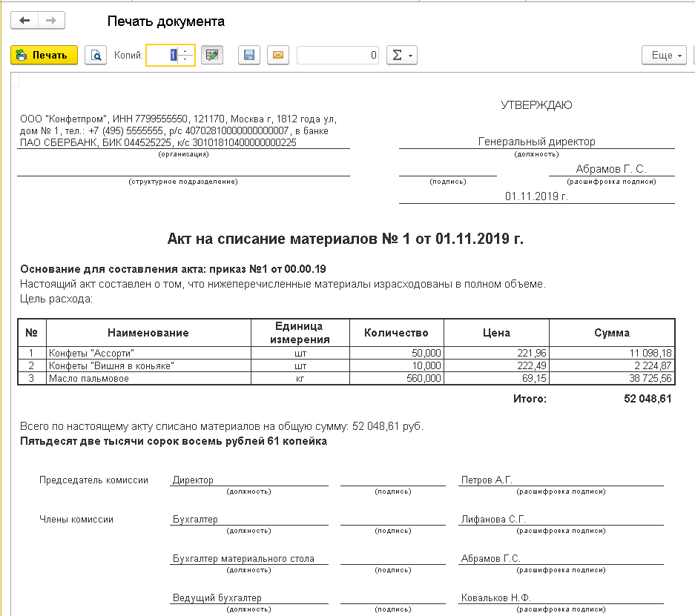The height and width of the screenshot is (616, 695).
Task: Select price cell 221,96
Action: (496, 353)
